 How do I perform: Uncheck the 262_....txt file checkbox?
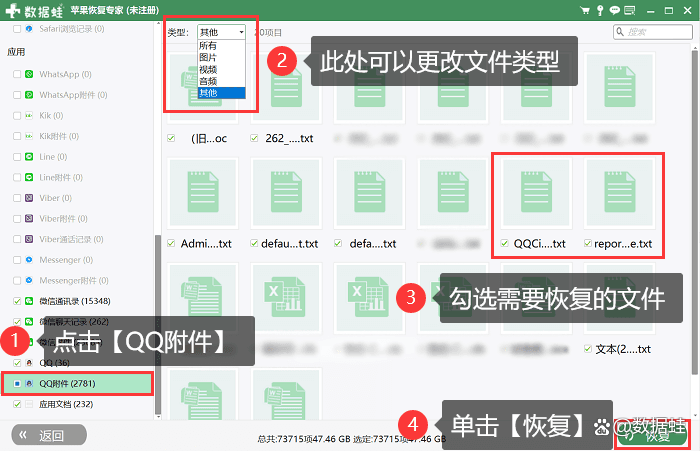tap(254, 138)
